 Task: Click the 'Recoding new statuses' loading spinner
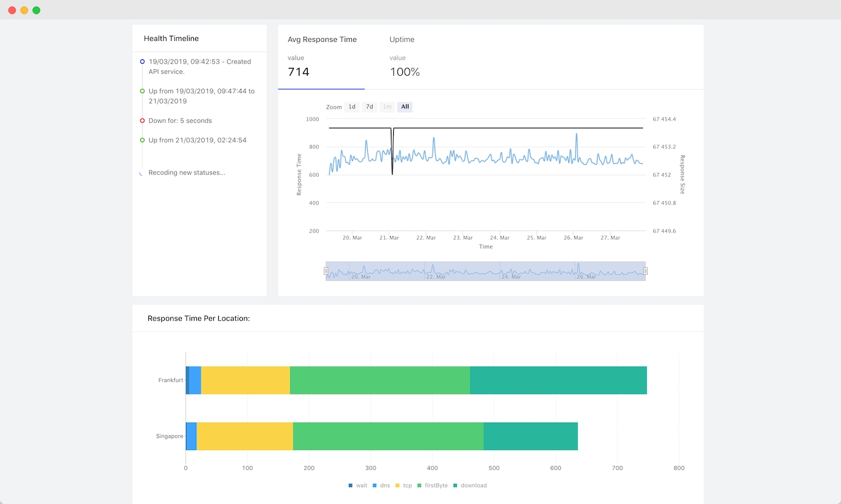(141, 173)
